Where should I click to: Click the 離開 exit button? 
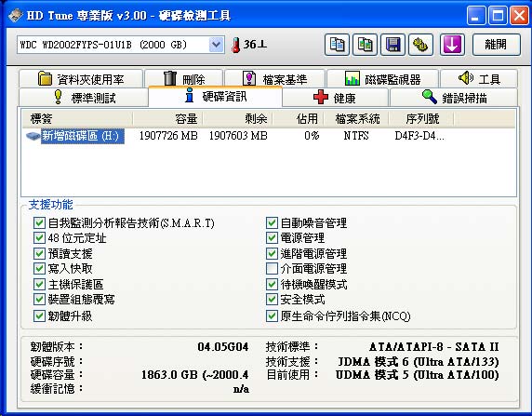pyautogui.click(x=496, y=45)
